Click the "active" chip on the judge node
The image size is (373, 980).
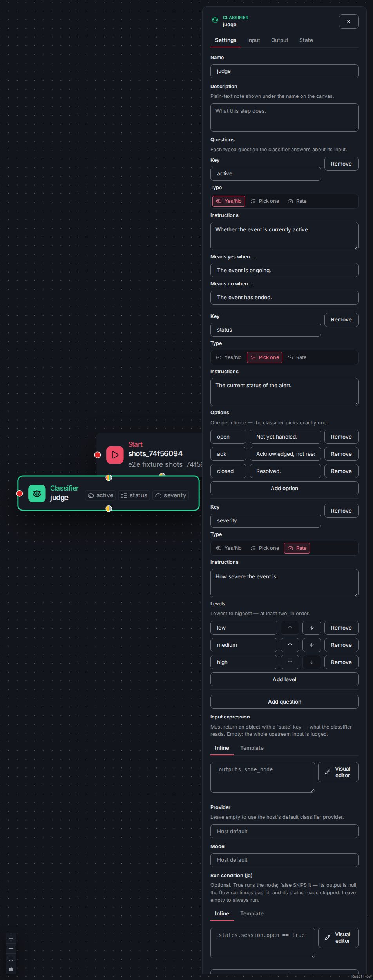click(100, 495)
